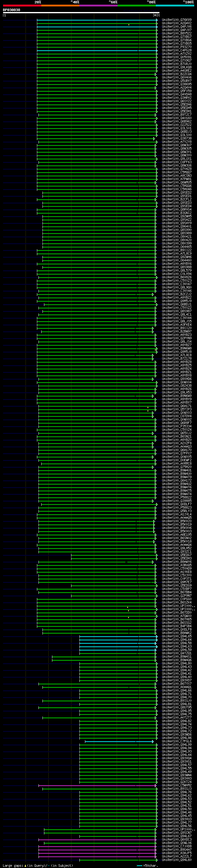197x868 pixels.
Task: Select the UniRef100_Q05091 label
Action: click(x=177, y=57)
